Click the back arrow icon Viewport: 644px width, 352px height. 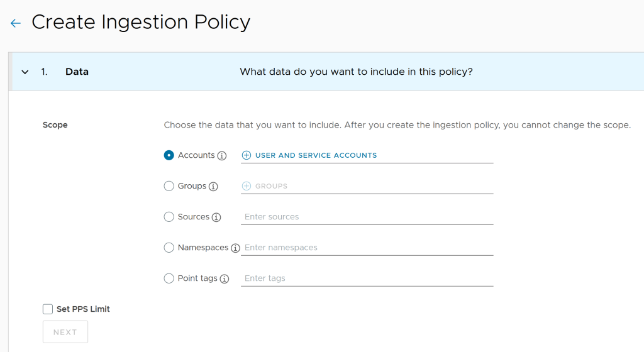[16, 23]
